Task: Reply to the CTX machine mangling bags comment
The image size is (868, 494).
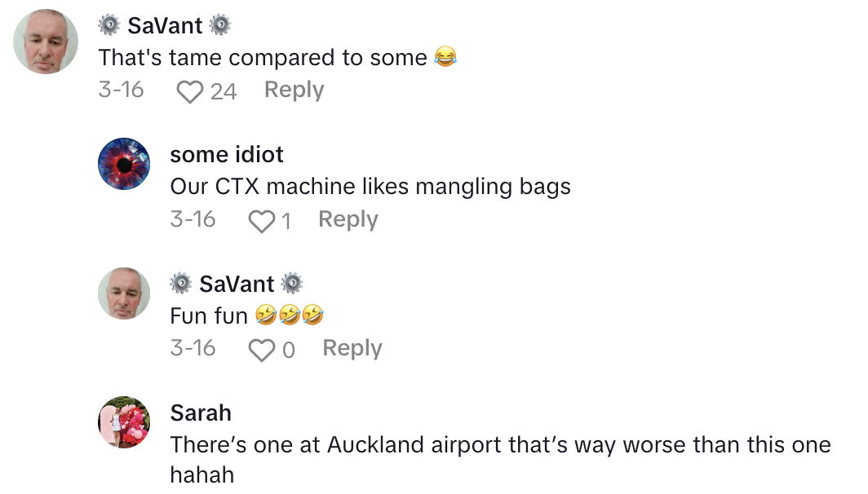Action: click(x=348, y=219)
